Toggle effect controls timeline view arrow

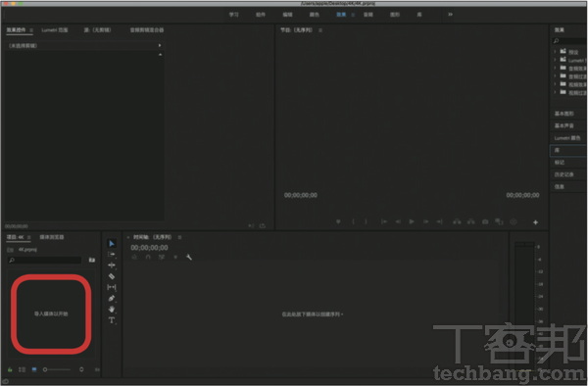point(160,45)
